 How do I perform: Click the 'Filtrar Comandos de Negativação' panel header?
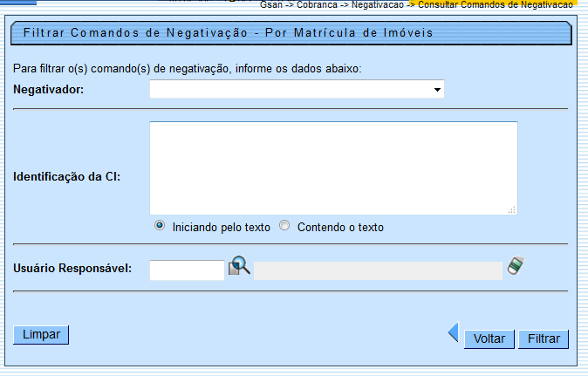(x=229, y=34)
